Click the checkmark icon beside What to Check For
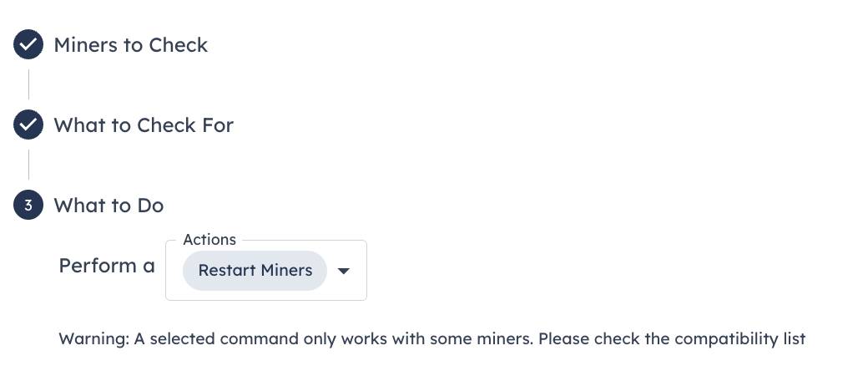Viewport: 868px width, 371px height. click(x=28, y=125)
